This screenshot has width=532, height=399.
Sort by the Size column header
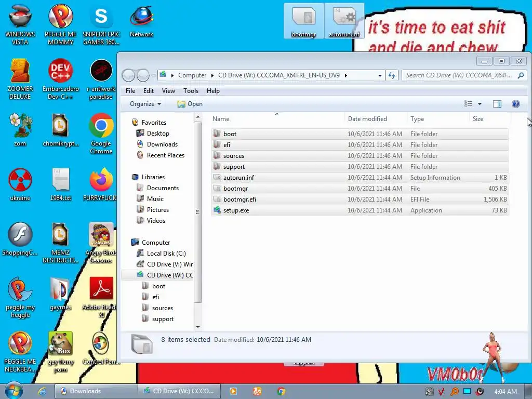pyautogui.click(x=490, y=119)
